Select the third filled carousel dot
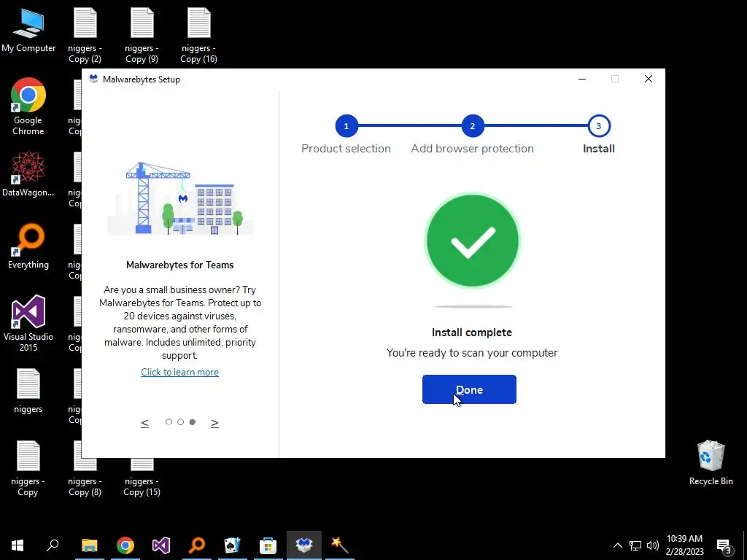 coord(193,422)
